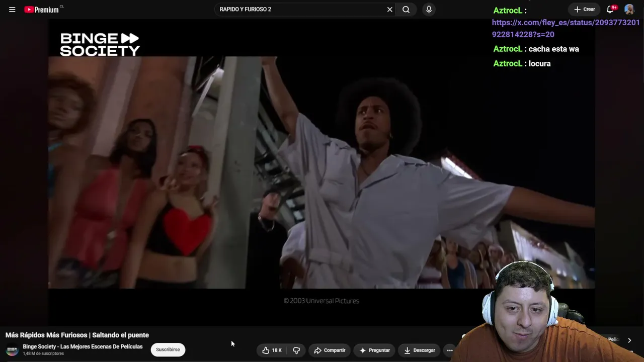The width and height of the screenshot is (644, 362).
Task: Clear the search box text
Action: (x=389, y=10)
